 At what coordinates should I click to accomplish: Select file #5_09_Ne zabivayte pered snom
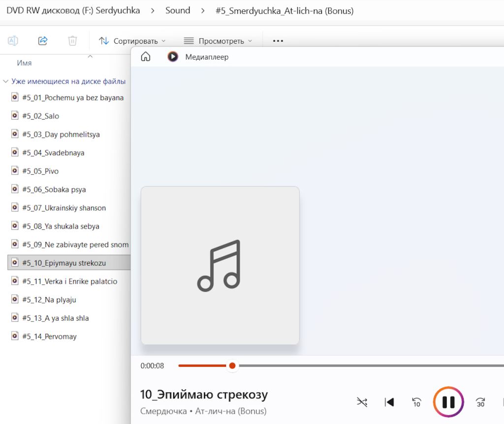point(69,244)
